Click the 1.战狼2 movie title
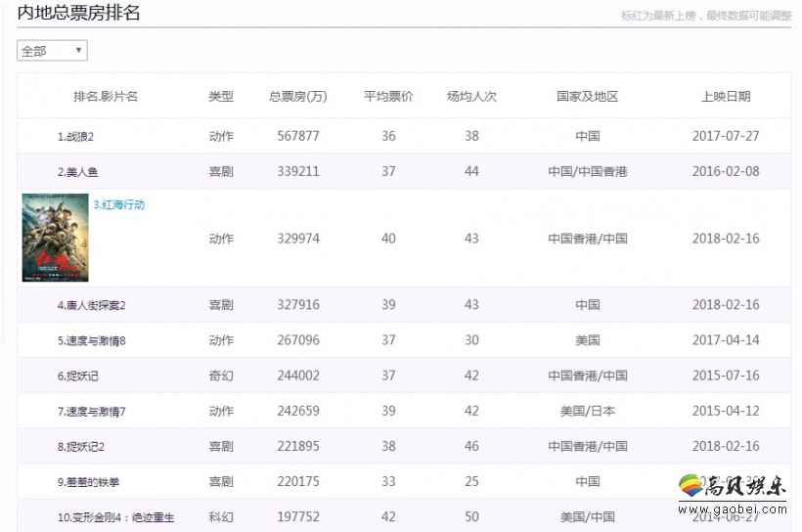The image size is (802, 532). (75, 137)
